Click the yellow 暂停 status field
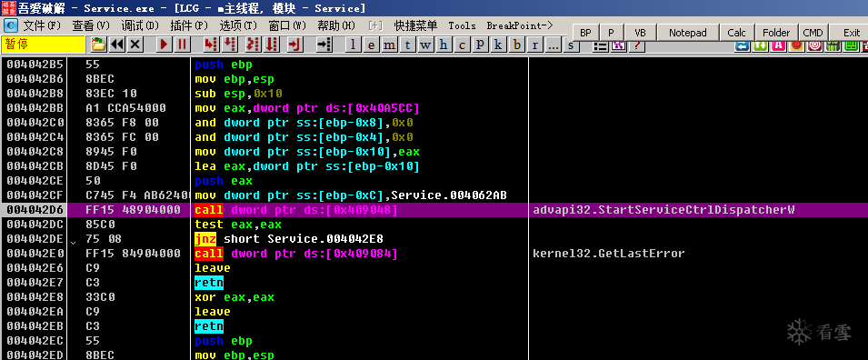The image size is (868, 360). pos(44,45)
